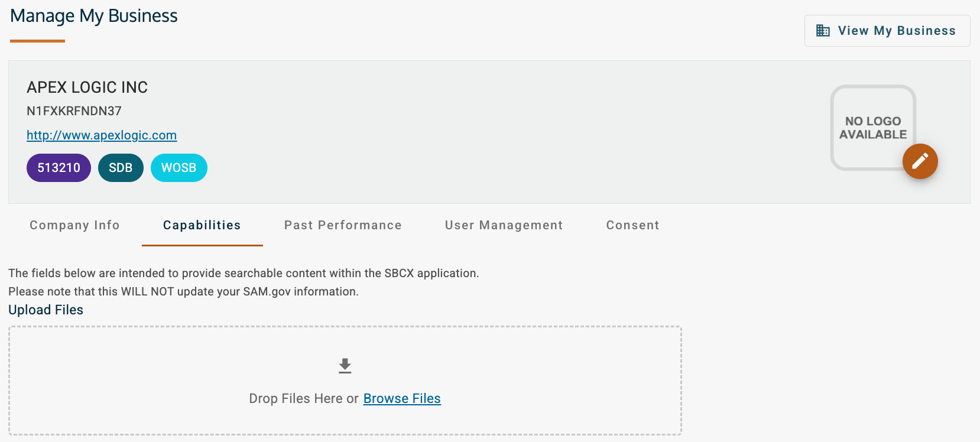Image resolution: width=980 pixels, height=442 pixels.
Task: Switch to the Company Info tab
Action: [74, 225]
